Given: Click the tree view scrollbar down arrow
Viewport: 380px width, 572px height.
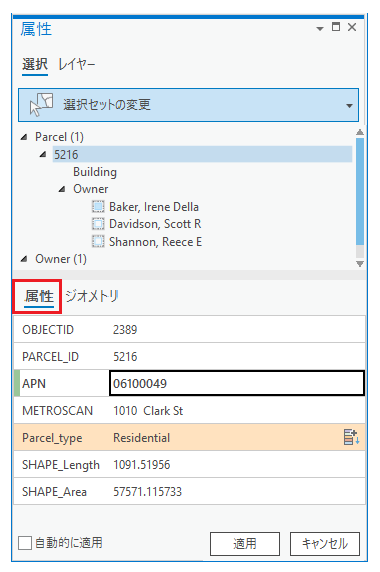Looking at the screenshot, I should pyautogui.click(x=360, y=264).
